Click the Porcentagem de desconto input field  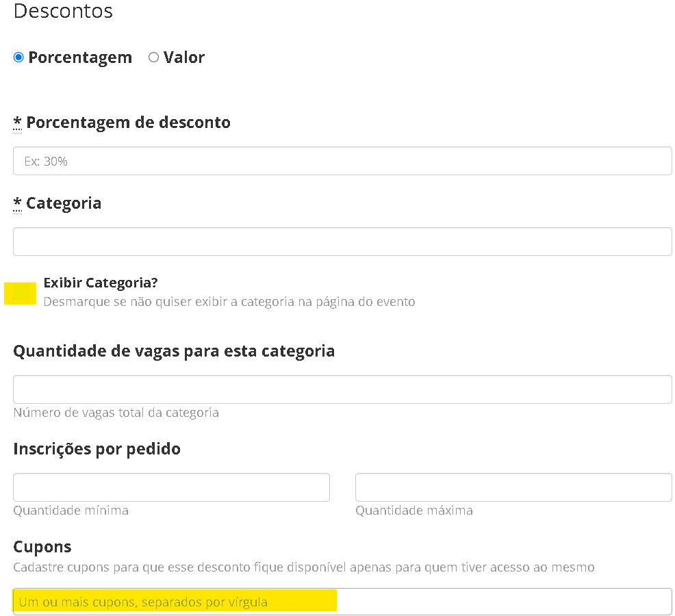click(342, 161)
